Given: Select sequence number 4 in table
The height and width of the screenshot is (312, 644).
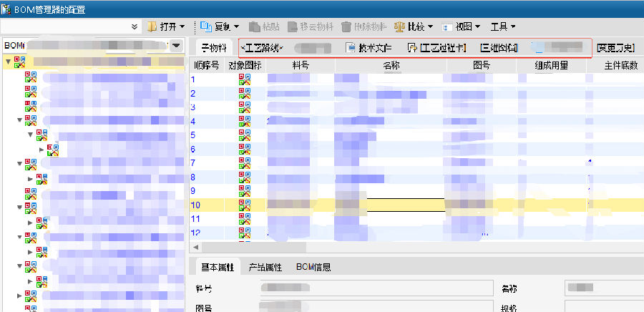Looking at the screenshot, I should click(x=193, y=122).
